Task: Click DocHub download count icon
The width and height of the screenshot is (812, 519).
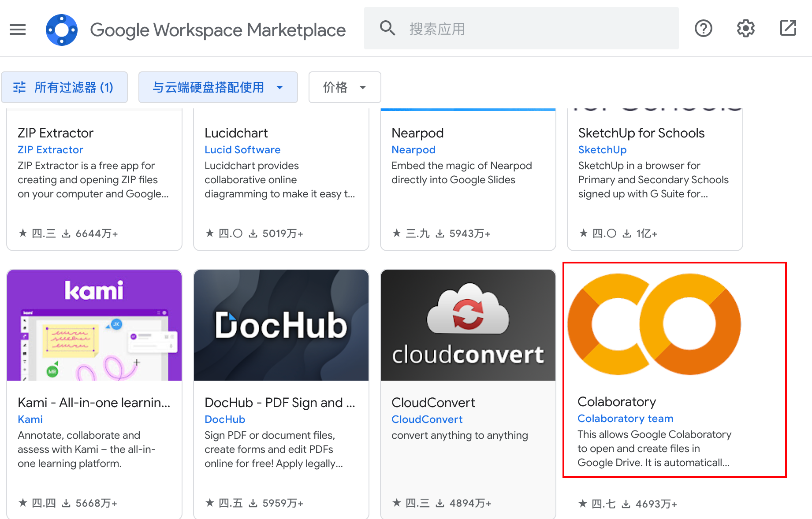Action: click(x=253, y=503)
